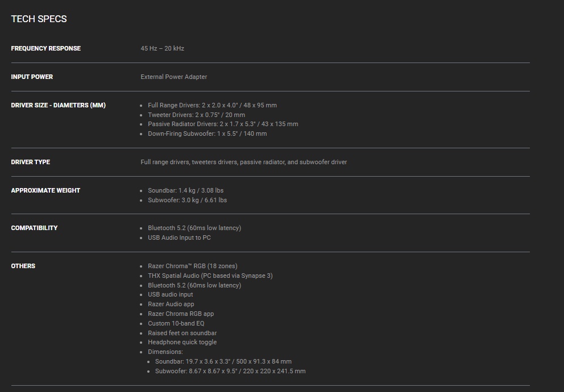
Task: Click the Subwoofer 3.0 kg weight line
Action: coord(187,200)
